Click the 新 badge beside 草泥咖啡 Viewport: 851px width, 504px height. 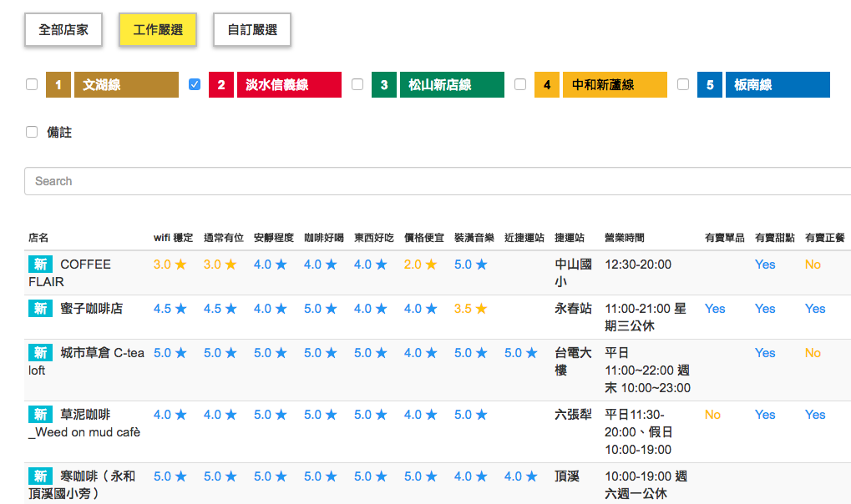click(x=41, y=415)
